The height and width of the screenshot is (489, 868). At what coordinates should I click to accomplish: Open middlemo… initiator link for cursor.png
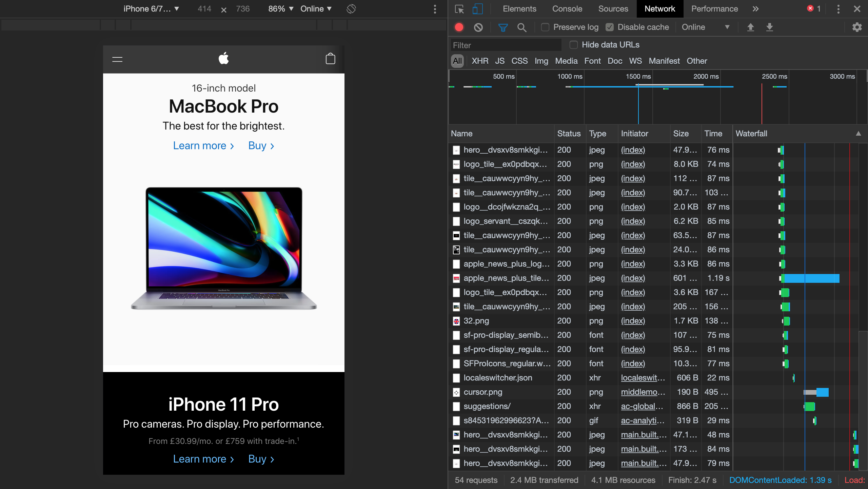coord(643,392)
